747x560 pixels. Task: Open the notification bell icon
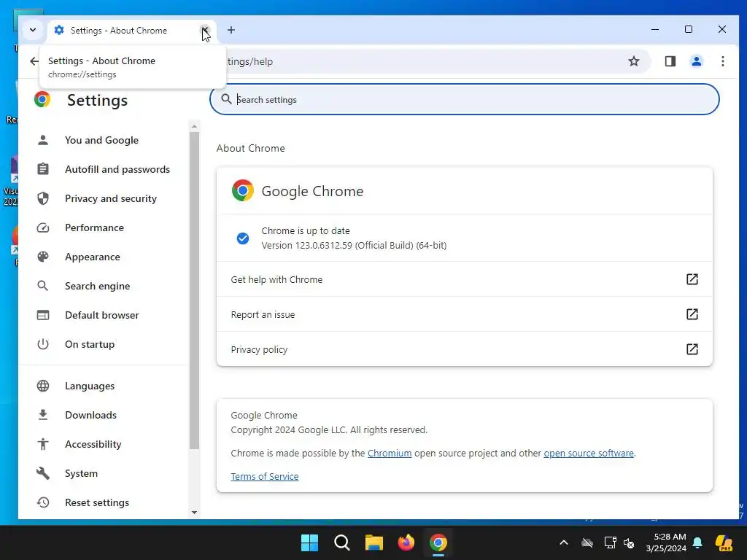(697, 542)
